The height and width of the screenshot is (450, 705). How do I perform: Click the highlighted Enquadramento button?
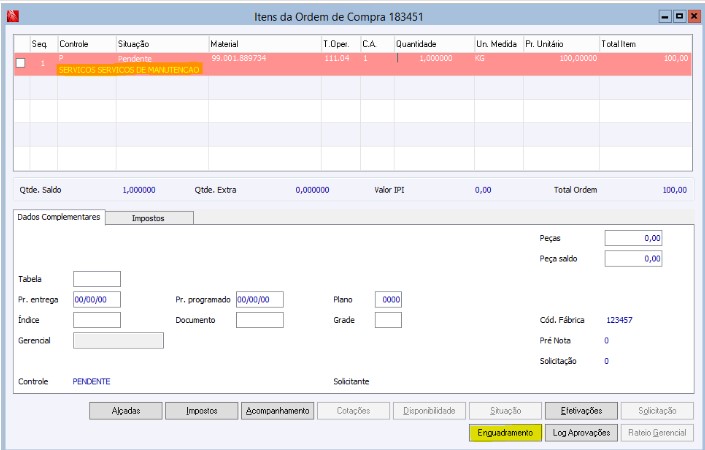(x=505, y=432)
